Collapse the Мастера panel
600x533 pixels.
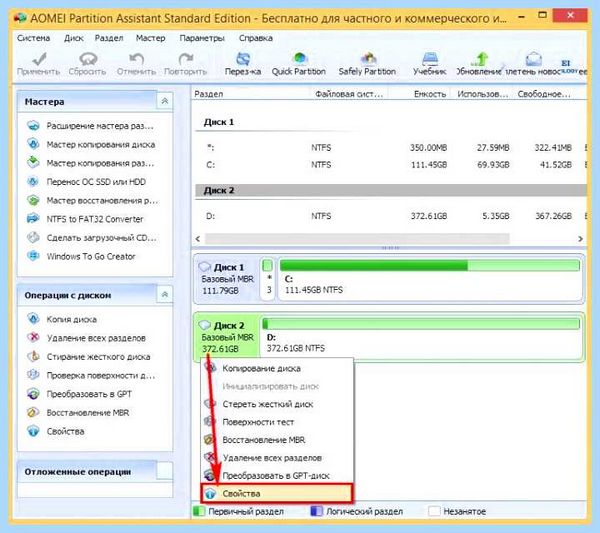pos(165,101)
